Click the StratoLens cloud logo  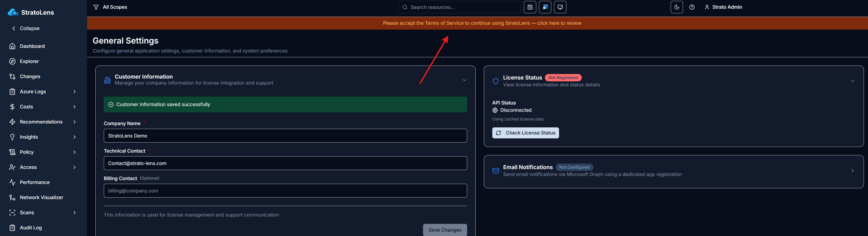(x=13, y=13)
